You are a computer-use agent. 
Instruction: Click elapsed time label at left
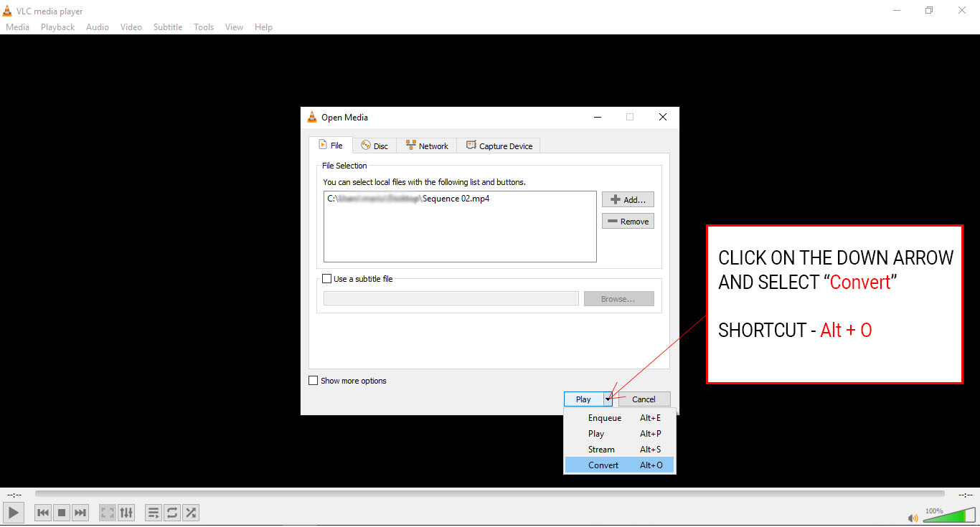tap(14, 494)
